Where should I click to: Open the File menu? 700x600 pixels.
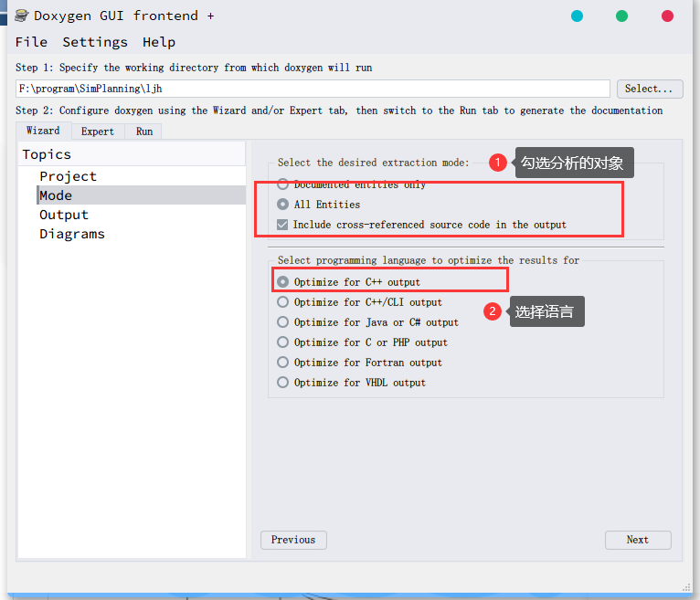(x=31, y=42)
